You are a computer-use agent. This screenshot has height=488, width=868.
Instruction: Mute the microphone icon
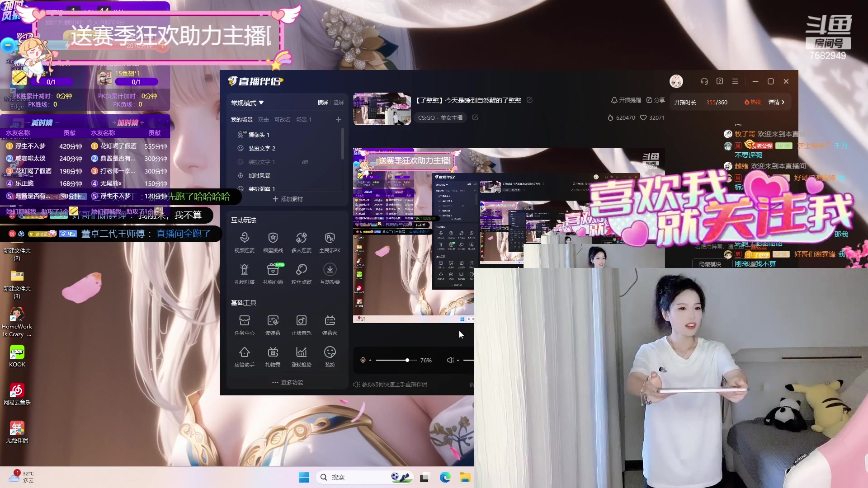point(363,360)
